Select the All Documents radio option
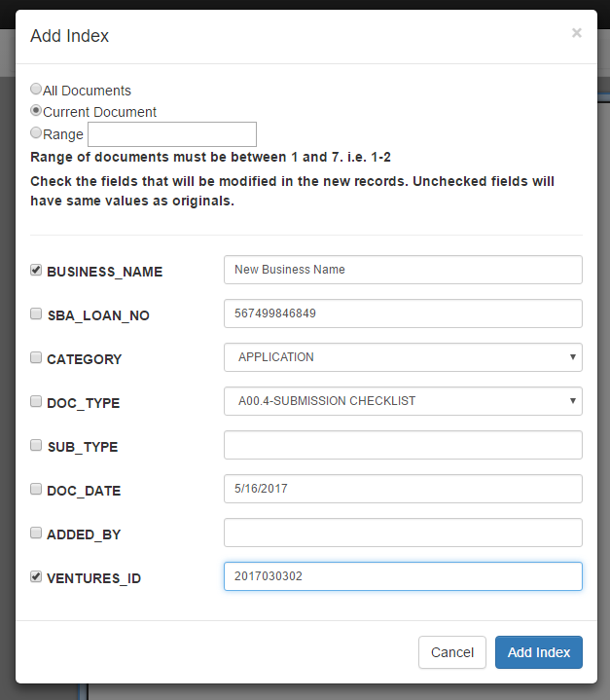Screen dimensions: 610x700 coord(36,89)
